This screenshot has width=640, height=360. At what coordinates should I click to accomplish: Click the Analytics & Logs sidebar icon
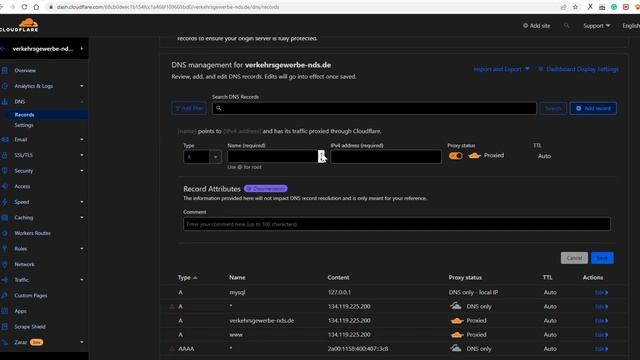pyautogui.click(x=4, y=86)
